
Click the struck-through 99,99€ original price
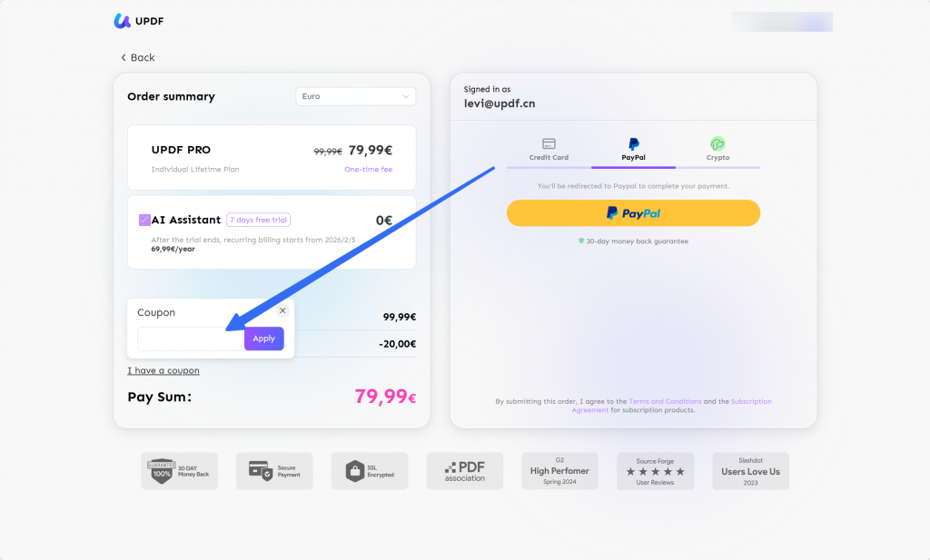(x=328, y=152)
